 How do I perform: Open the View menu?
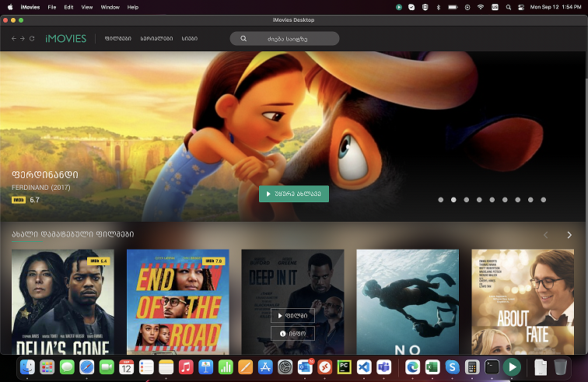click(87, 7)
